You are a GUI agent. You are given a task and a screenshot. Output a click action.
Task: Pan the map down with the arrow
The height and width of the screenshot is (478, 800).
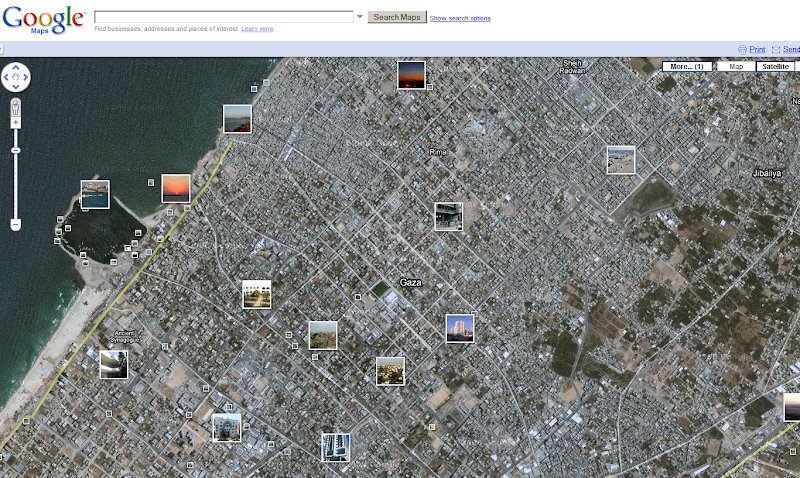click(16, 87)
